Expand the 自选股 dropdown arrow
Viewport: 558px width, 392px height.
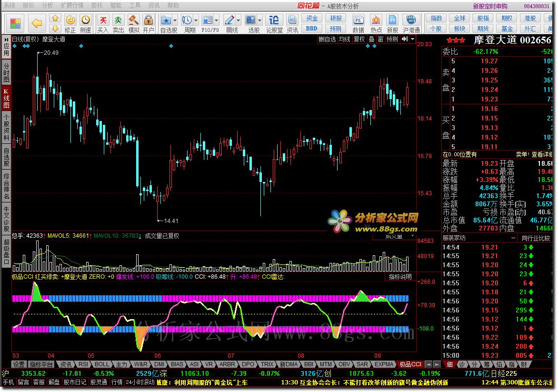click(175, 20)
